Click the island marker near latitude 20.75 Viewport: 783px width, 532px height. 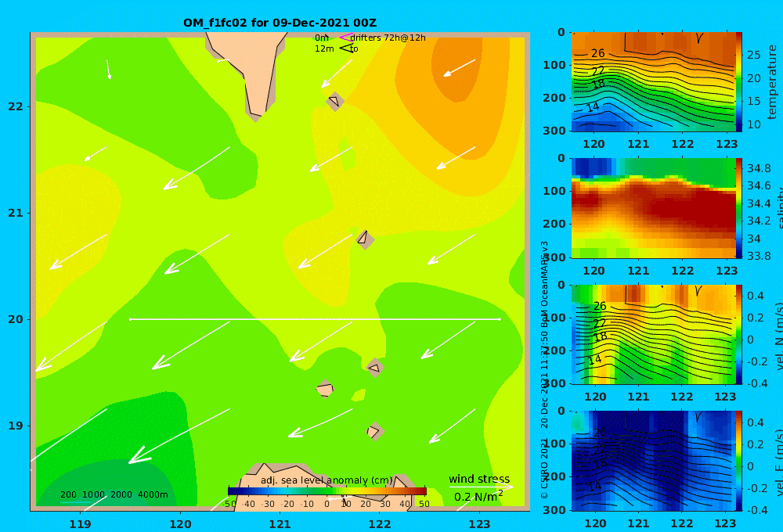click(x=365, y=239)
